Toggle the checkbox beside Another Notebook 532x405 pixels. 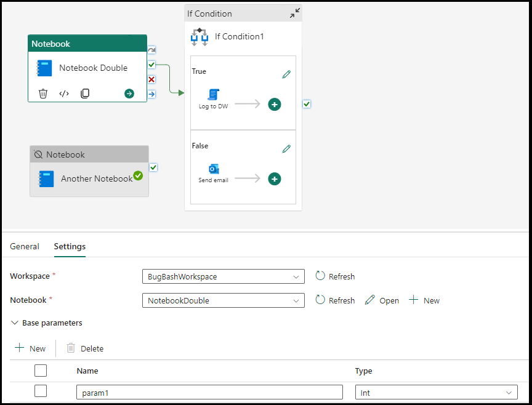(x=153, y=167)
